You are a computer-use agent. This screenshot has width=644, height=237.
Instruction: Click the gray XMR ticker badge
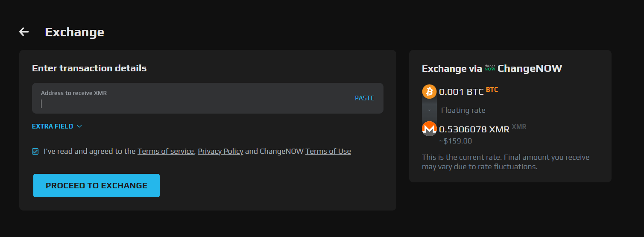(x=519, y=127)
